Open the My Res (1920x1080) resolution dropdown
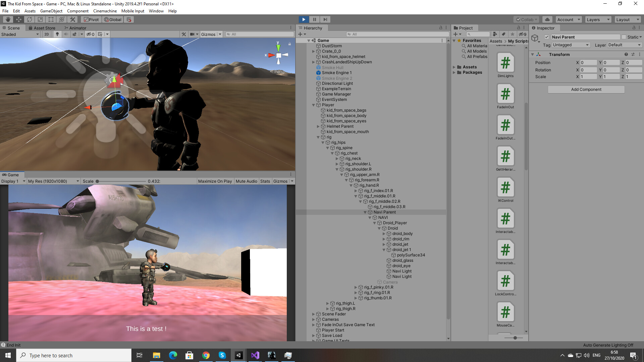644x362 pixels. (x=54, y=181)
